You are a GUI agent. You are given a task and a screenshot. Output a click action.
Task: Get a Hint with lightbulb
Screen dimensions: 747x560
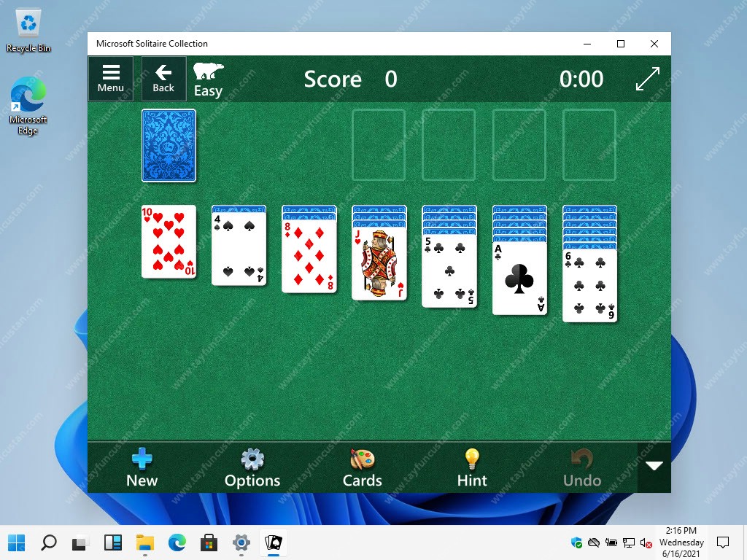click(472, 467)
